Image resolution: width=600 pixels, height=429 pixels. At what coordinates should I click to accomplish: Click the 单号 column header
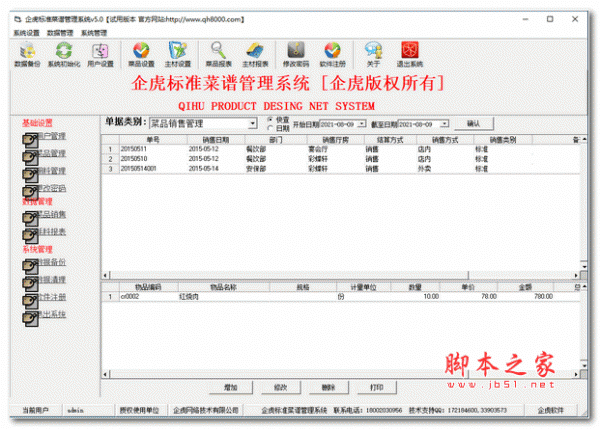[x=153, y=140]
